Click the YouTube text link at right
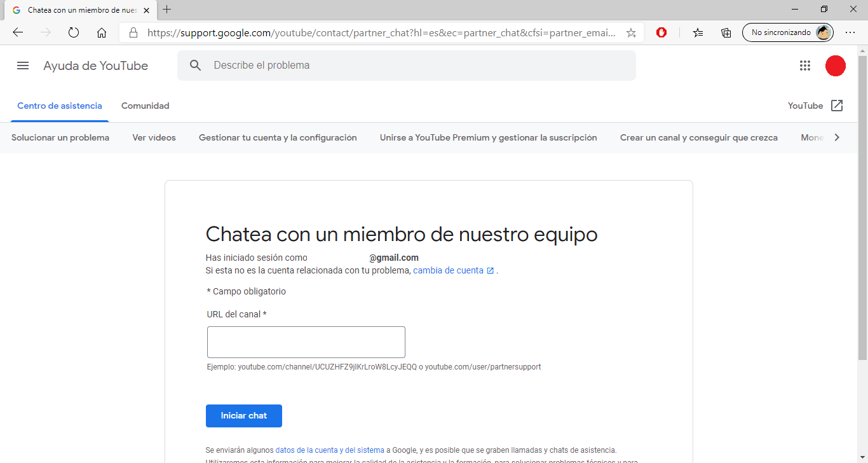The height and width of the screenshot is (463, 868). (806, 106)
